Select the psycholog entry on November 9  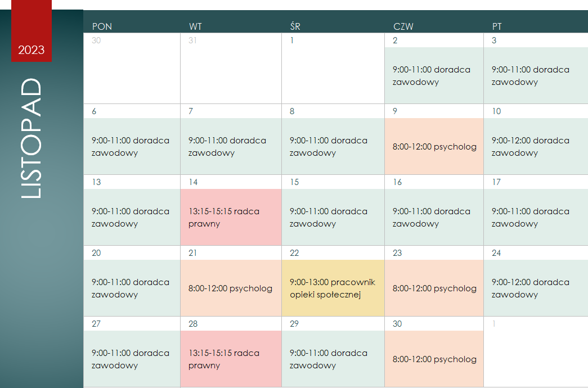(434, 146)
